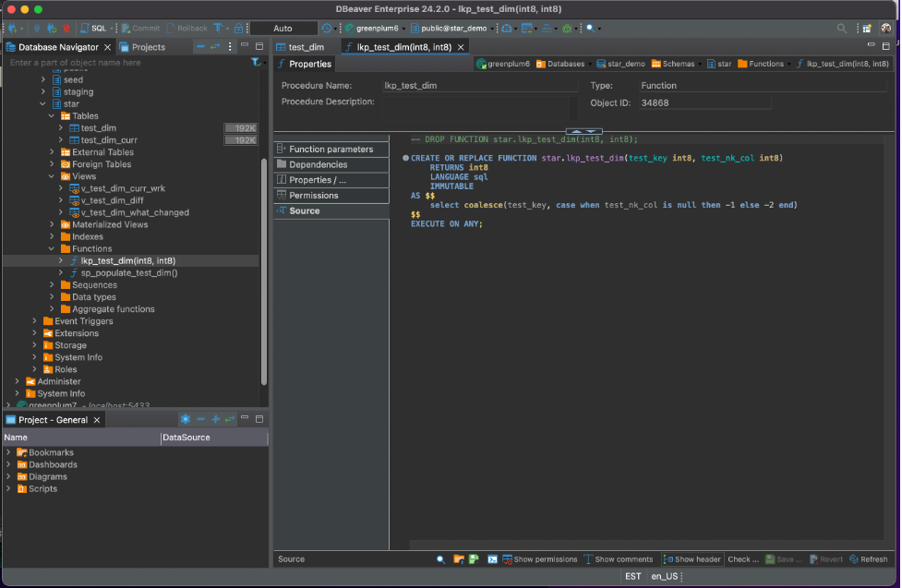Click the gear icon in Project panel

tap(185, 419)
